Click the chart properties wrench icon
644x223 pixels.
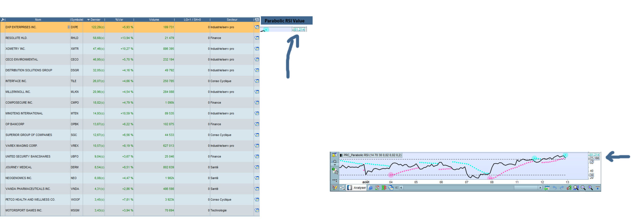coord(569,188)
